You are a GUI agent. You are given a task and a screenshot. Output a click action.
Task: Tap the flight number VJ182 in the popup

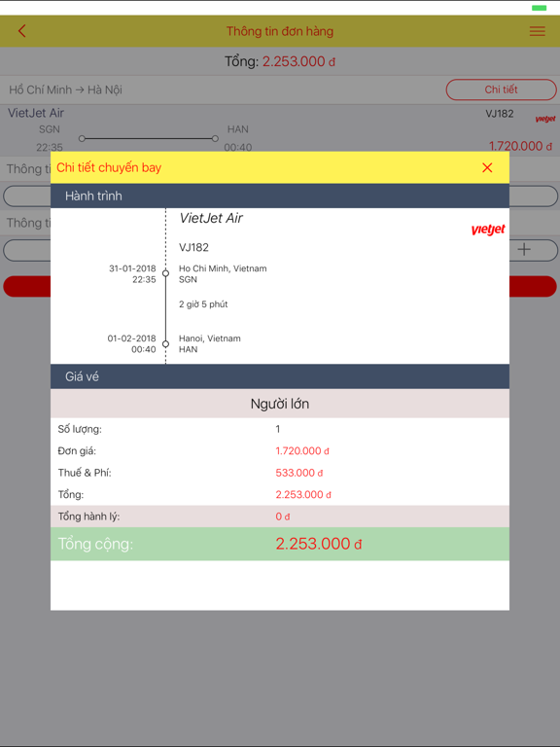[193, 247]
